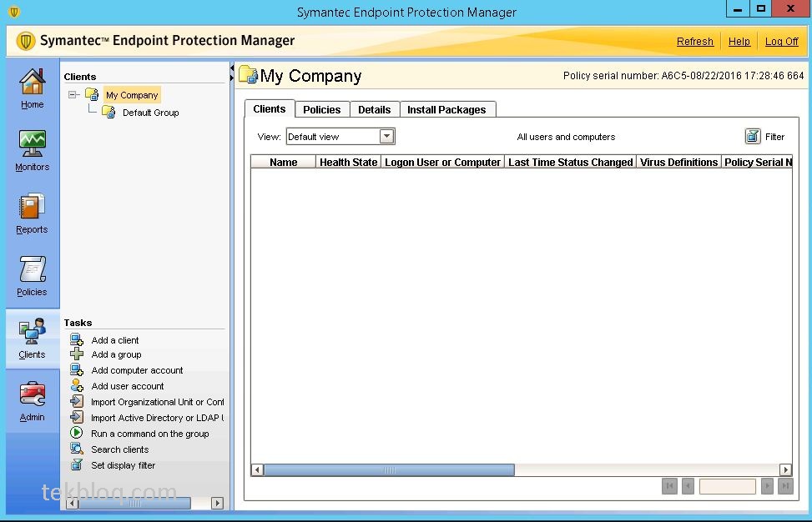Click the next page navigation button
The width and height of the screenshot is (812, 522).
click(x=768, y=486)
